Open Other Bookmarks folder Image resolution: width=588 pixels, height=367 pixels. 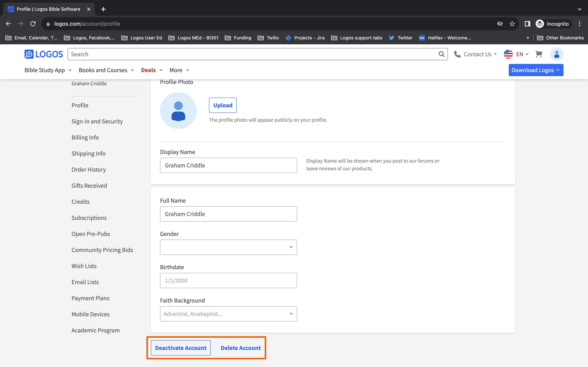(x=560, y=38)
